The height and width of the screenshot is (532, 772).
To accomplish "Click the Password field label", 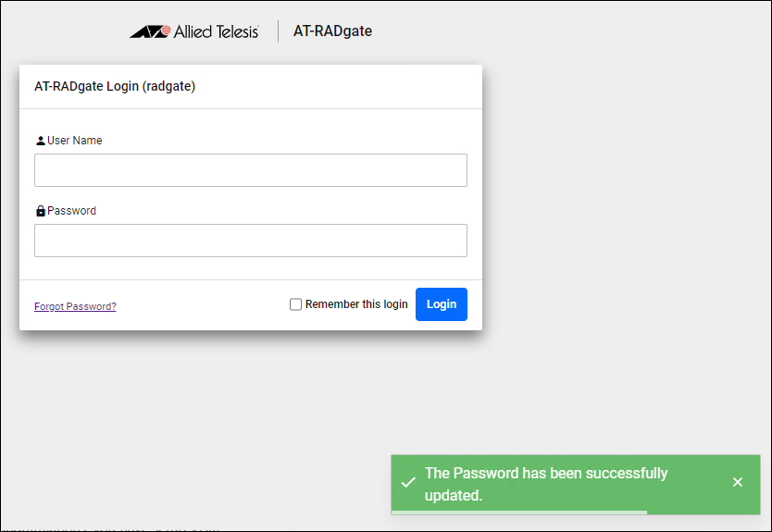I will [72, 211].
